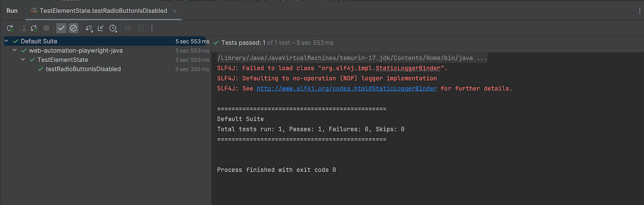Open the vertical ellipsis more options

point(152,29)
